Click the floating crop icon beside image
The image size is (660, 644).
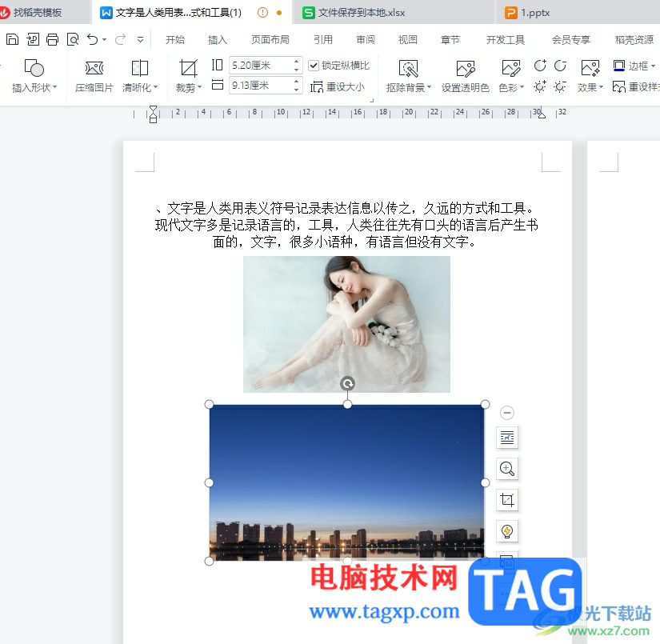pos(507,500)
